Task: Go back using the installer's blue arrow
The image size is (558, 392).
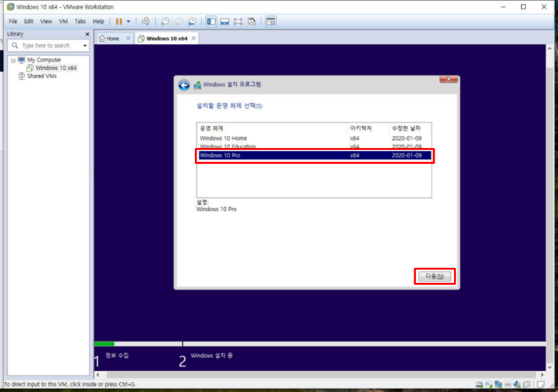Action: click(x=184, y=85)
